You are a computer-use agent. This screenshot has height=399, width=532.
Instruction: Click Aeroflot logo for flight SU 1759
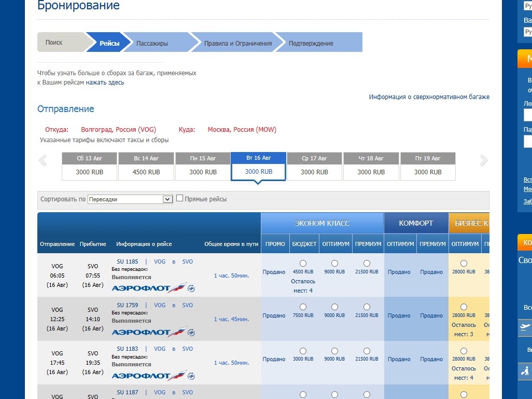click(x=148, y=332)
